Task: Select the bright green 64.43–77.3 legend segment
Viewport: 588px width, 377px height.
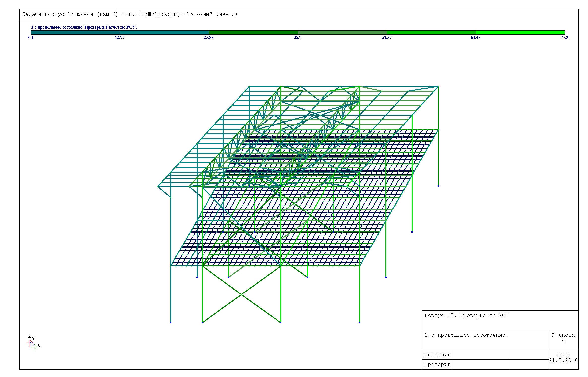Action: pos(520,32)
